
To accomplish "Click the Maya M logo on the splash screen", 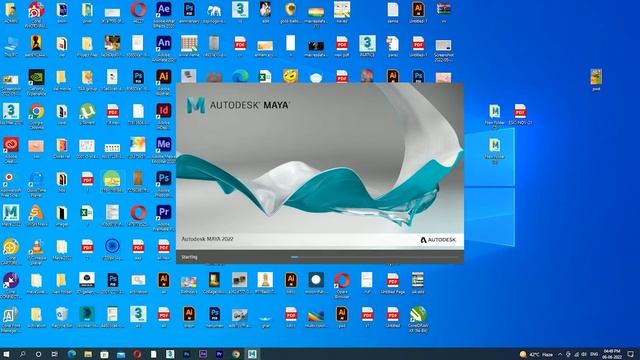I will [x=196, y=105].
